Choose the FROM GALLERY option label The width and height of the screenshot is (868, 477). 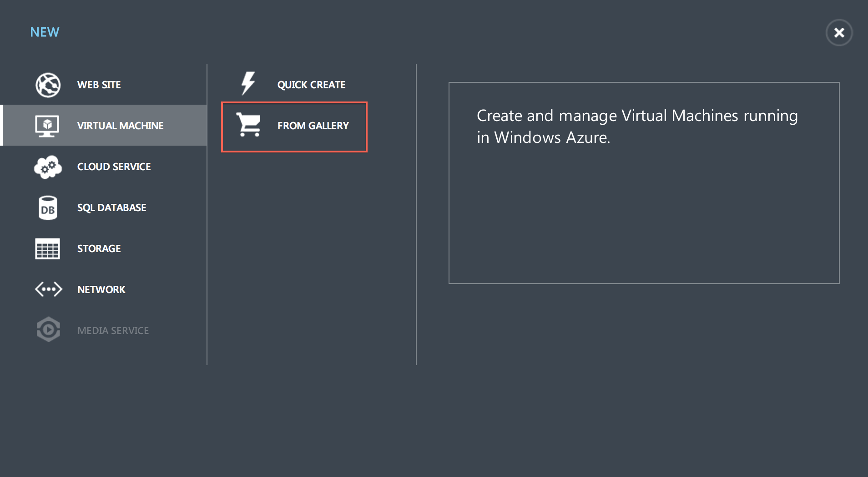(313, 126)
